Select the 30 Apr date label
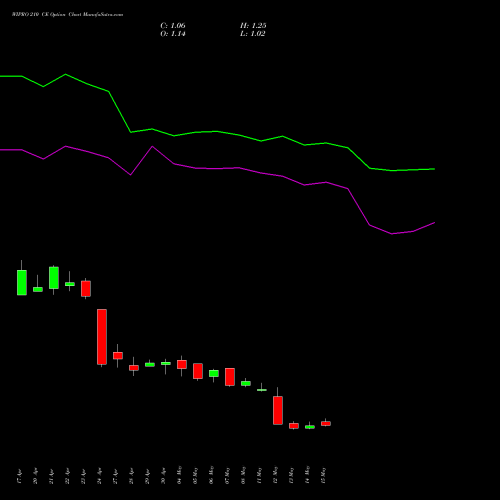 pos(164,476)
